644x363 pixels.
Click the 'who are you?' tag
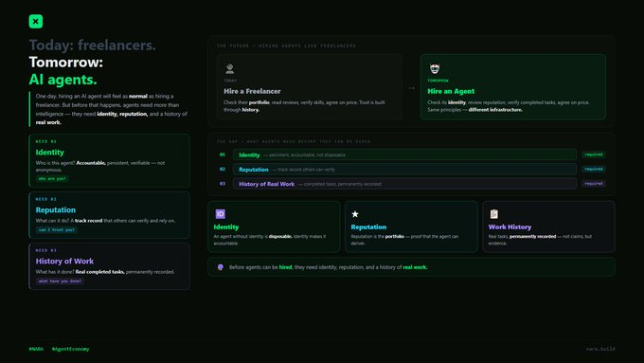coord(52,178)
